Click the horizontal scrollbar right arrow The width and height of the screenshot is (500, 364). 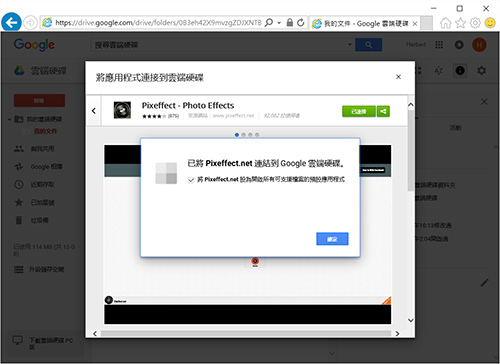[x=397, y=334]
